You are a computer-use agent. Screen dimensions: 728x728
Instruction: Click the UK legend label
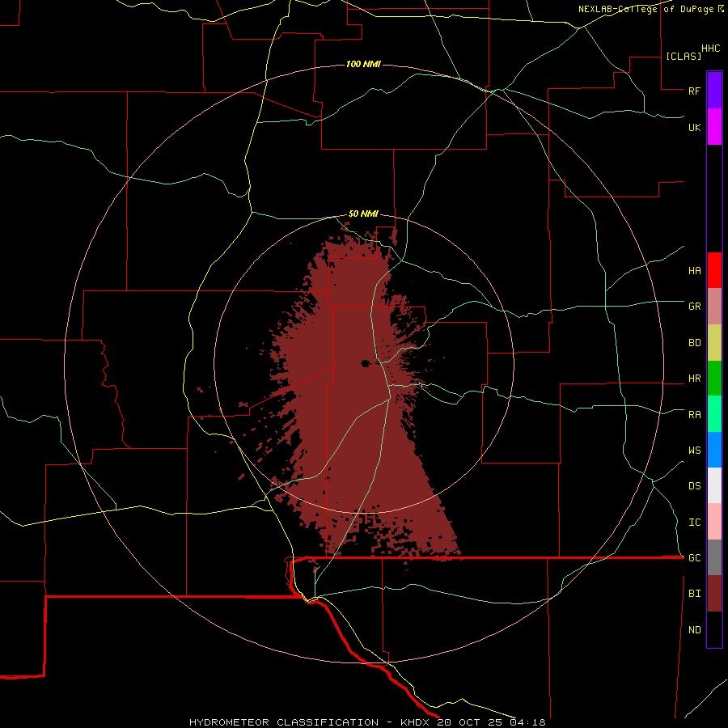point(694,127)
